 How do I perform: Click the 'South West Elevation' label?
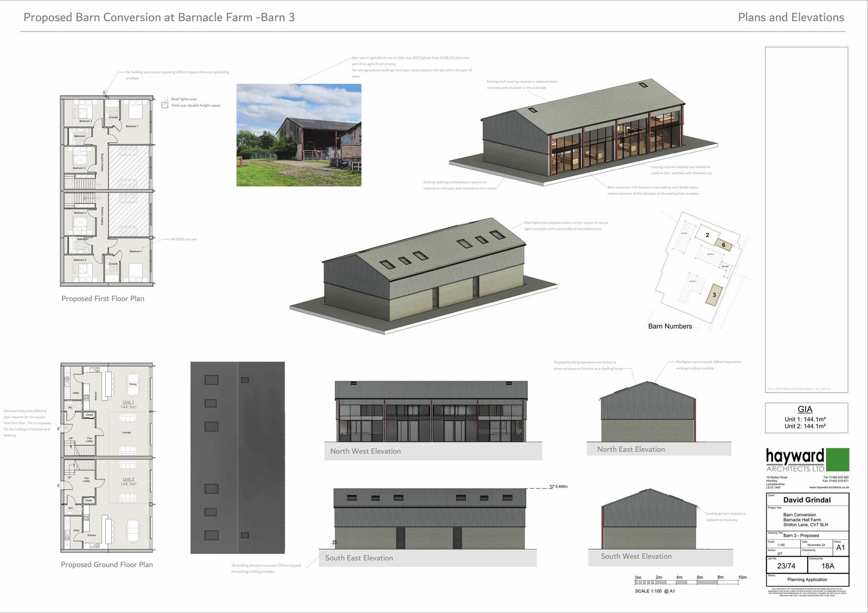(636, 556)
